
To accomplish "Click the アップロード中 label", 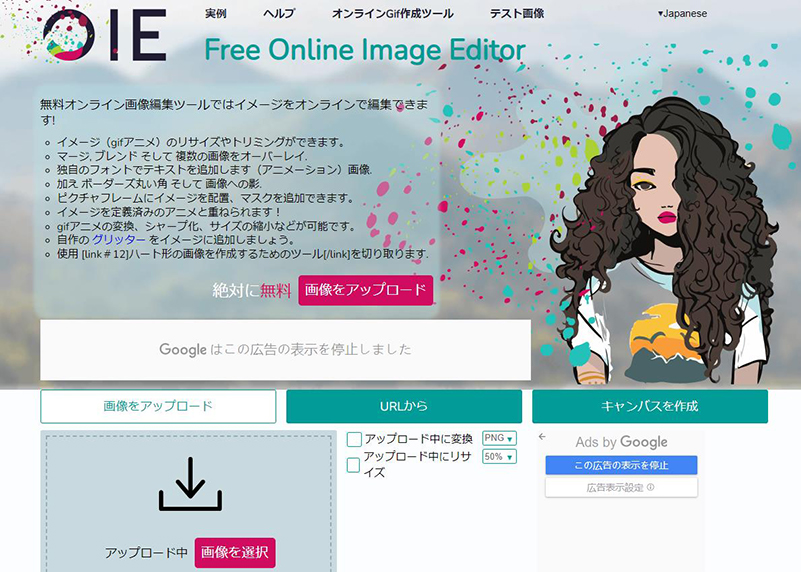I will click(x=146, y=553).
